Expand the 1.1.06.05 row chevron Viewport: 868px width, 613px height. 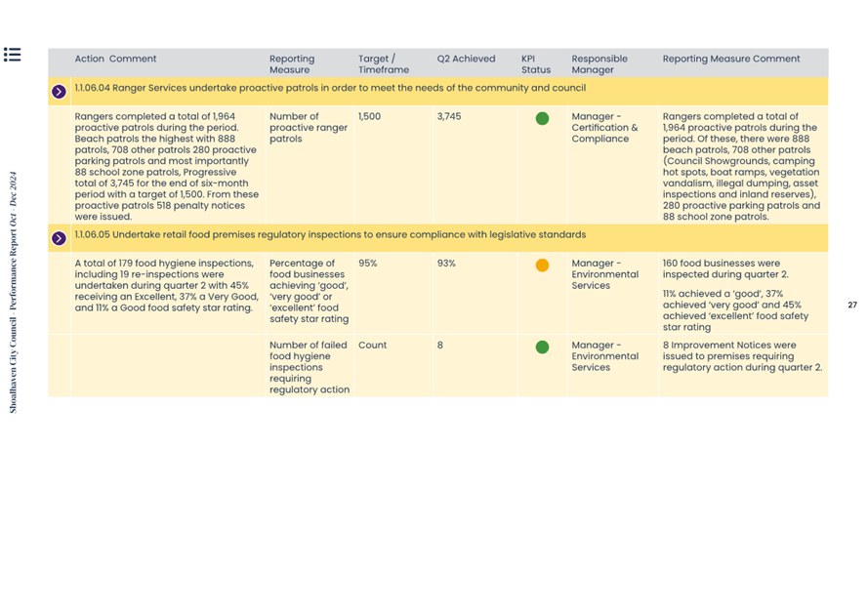59,238
